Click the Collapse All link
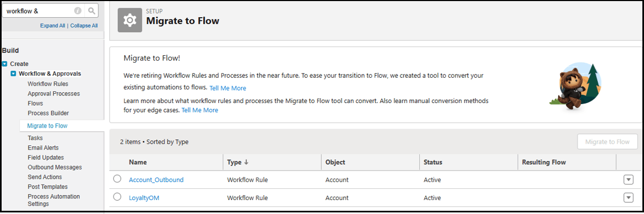Viewport: 644px width, 214px height. point(84,25)
